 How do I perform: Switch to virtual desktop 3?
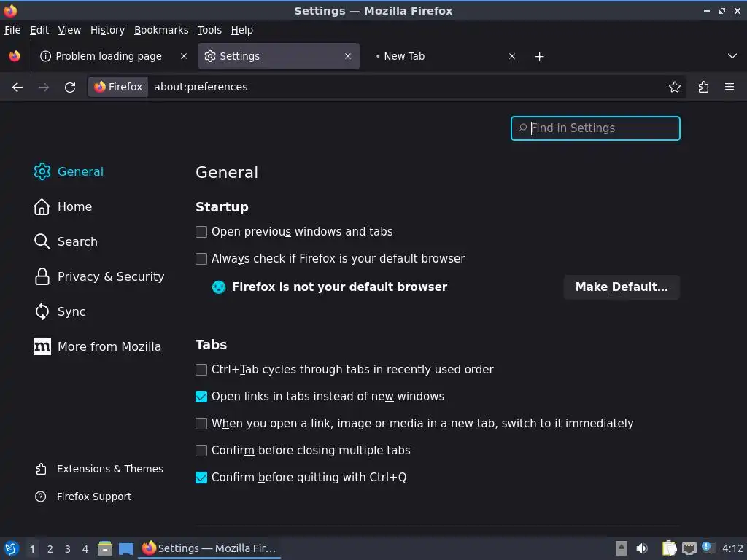point(68,549)
